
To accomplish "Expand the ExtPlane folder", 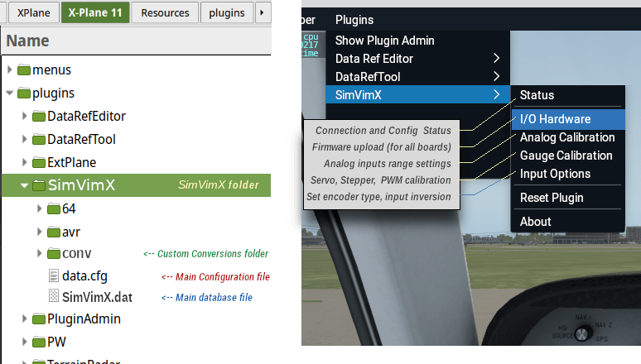I will coord(25,162).
